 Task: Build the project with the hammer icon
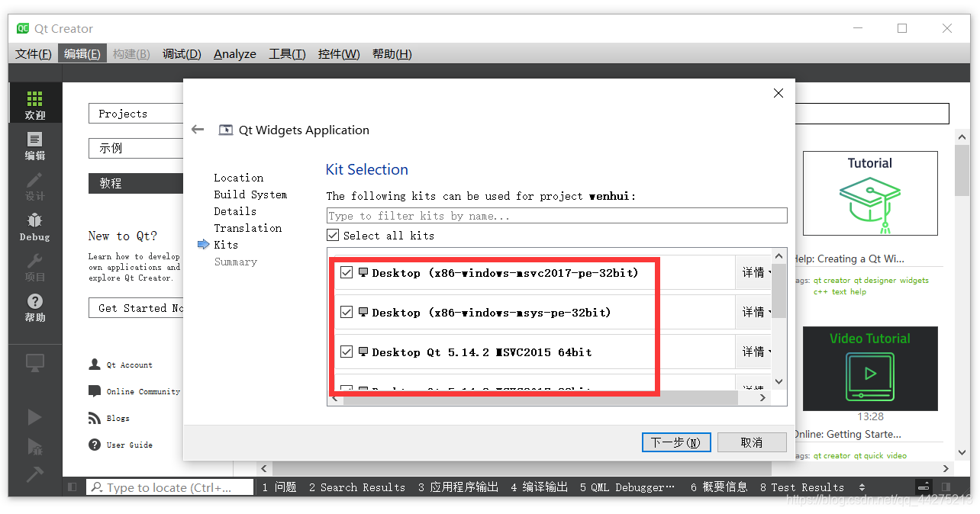(x=34, y=474)
